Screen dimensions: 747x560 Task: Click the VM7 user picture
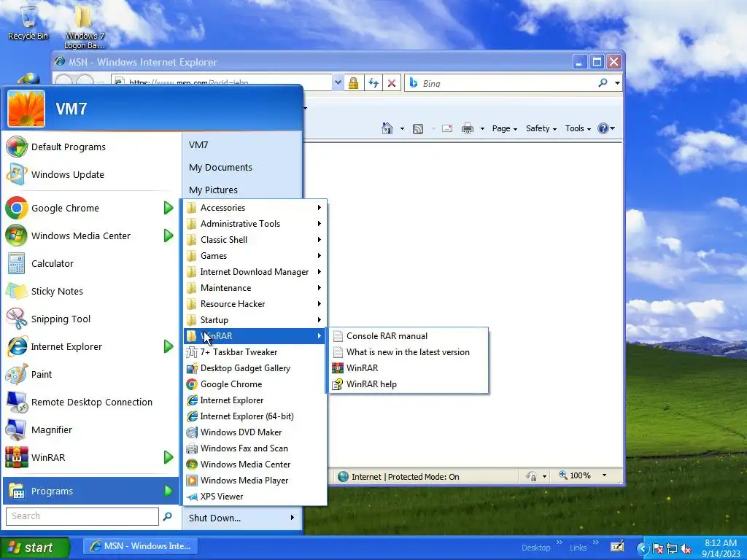(26, 109)
